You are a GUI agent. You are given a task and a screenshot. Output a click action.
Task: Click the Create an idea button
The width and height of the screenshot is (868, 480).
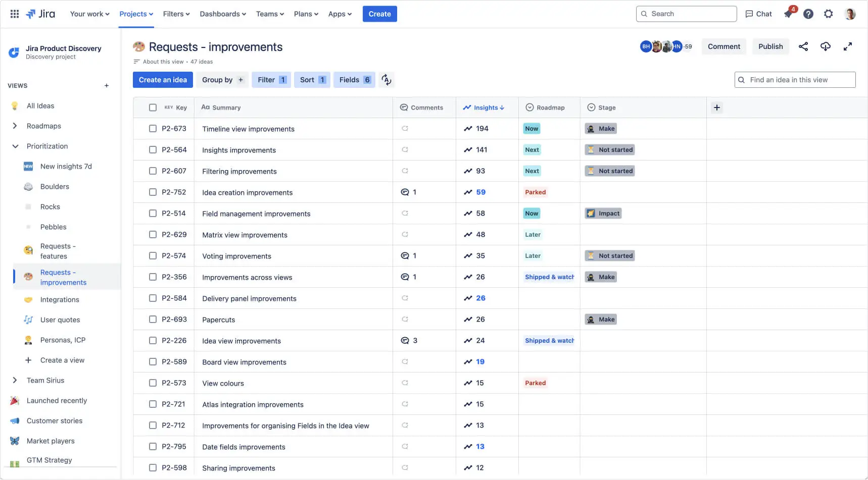click(x=163, y=80)
